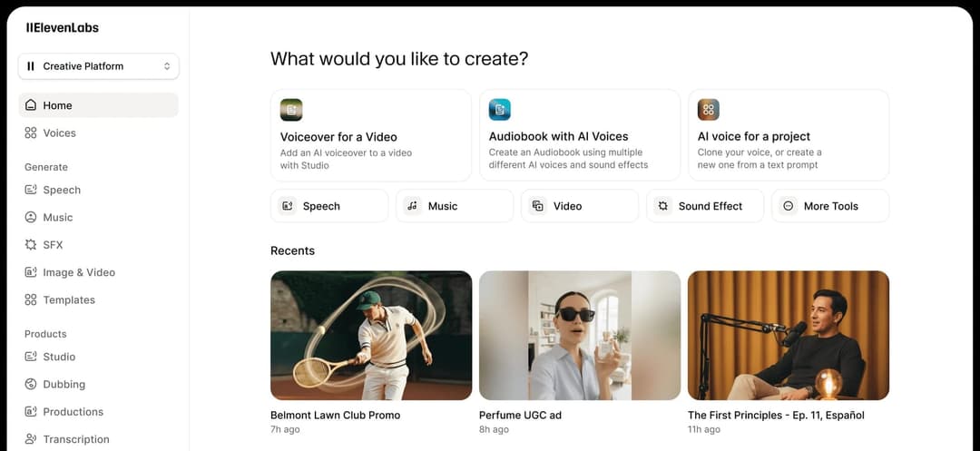
Task: Go to Home label in sidebar
Action: click(x=57, y=105)
